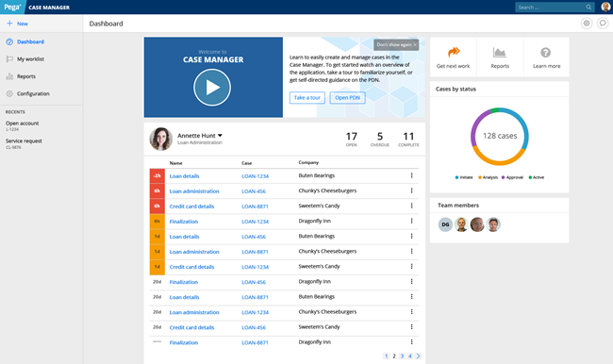Click the Open PDN button

(x=348, y=98)
